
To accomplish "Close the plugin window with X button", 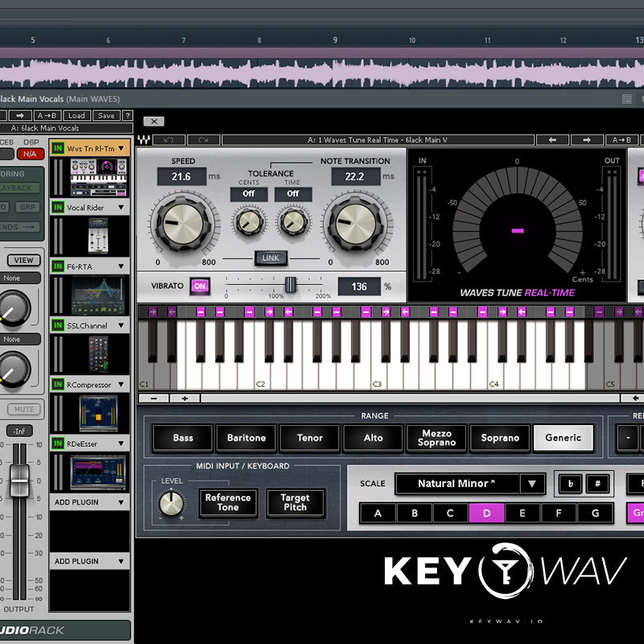I will click(x=153, y=122).
